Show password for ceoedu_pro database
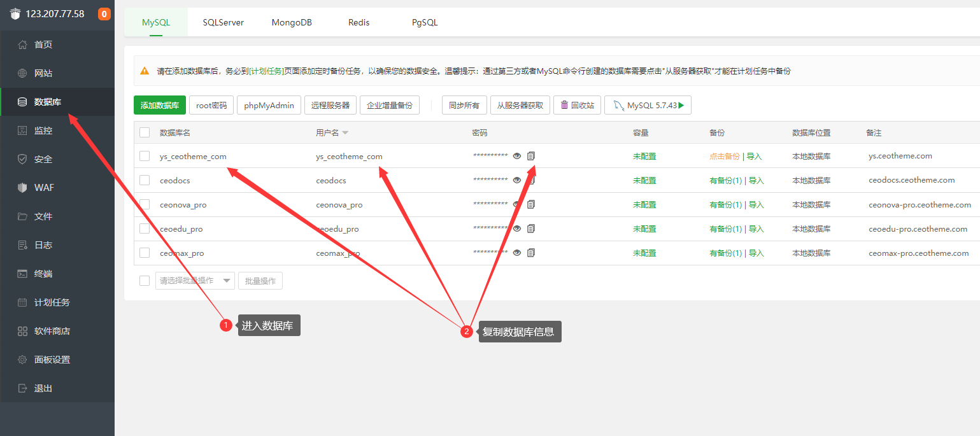 point(517,229)
